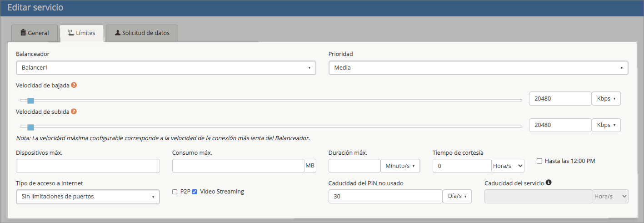Click the Velocidad de bajada slider handle
Screen dimensions: 644x223
tap(30, 101)
